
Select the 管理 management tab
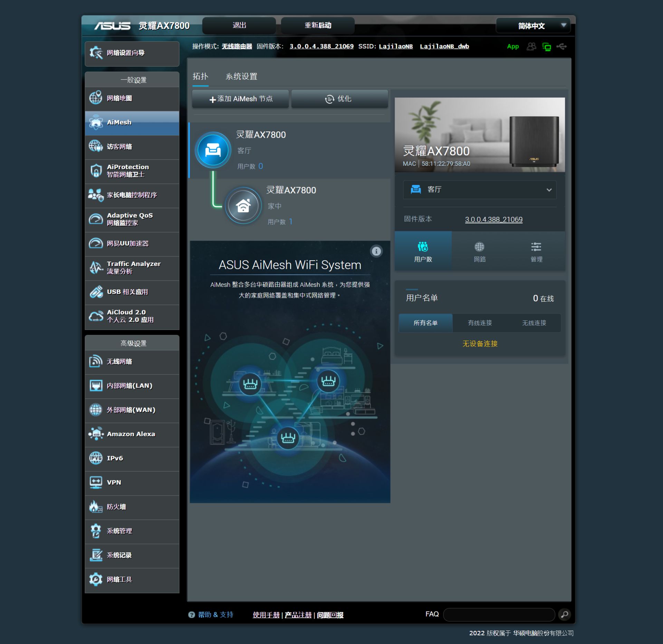[x=536, y=252]
